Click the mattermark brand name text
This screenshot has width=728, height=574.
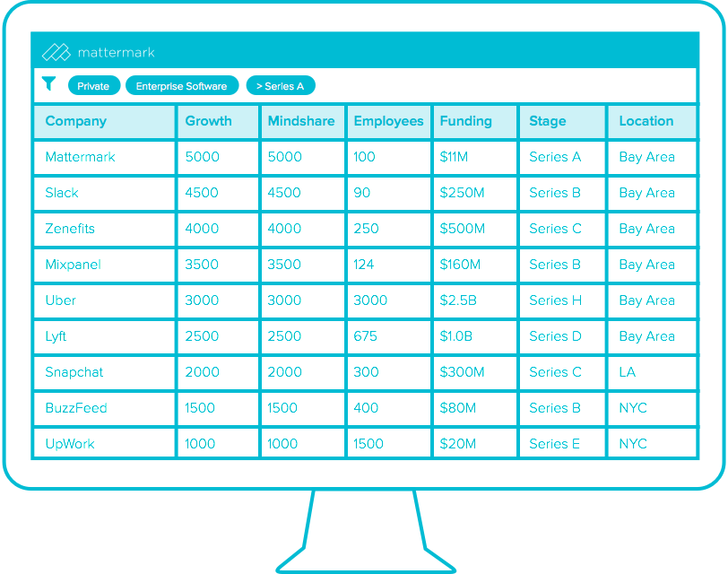[x=116, y=53]
